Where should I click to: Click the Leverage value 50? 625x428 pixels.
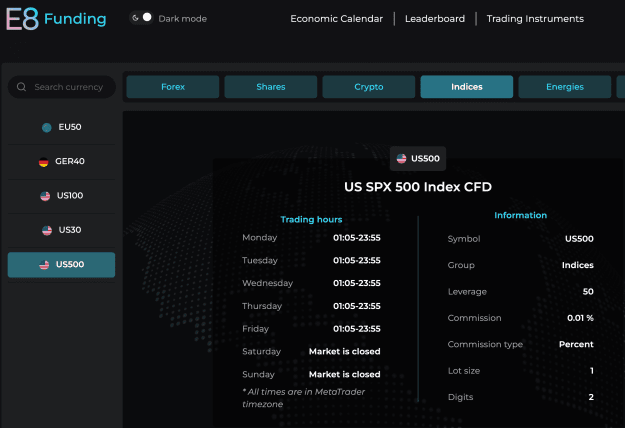tap(588, 292)
